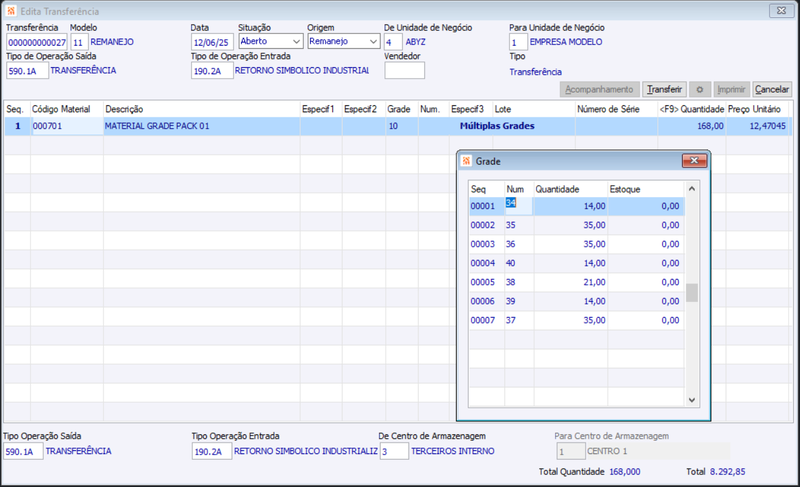Viewport: 800px width, 487px height.
Task: Click the Modelo code field 11
Action: coord(79,42)
